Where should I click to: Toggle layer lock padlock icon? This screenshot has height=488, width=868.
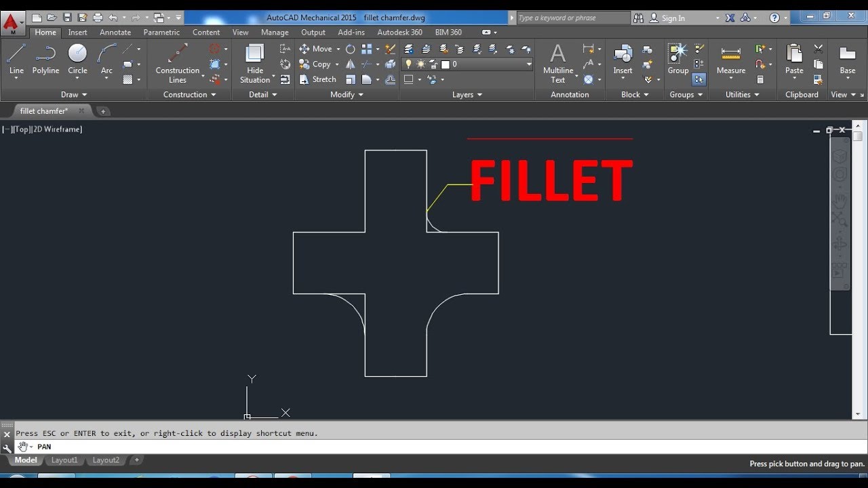433,64
